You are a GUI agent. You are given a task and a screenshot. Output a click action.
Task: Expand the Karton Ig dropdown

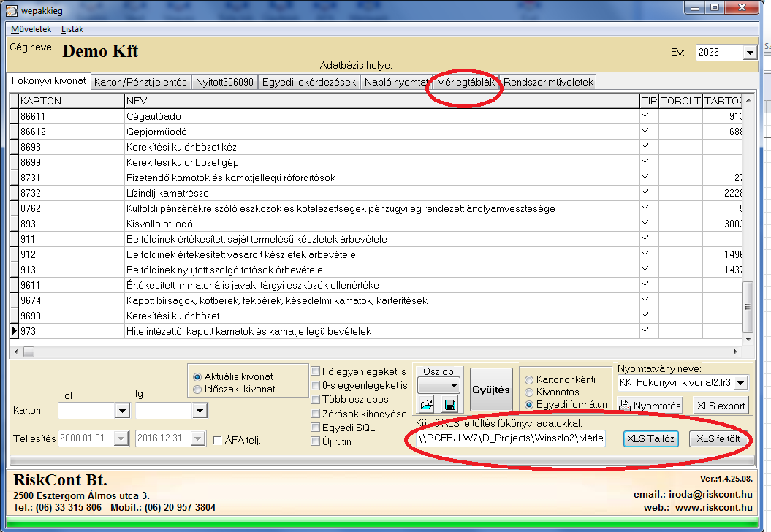(200, 411)
